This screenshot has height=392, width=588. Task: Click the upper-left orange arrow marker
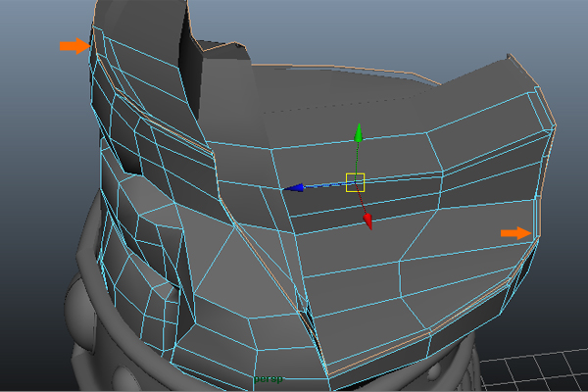click(73, 46)
